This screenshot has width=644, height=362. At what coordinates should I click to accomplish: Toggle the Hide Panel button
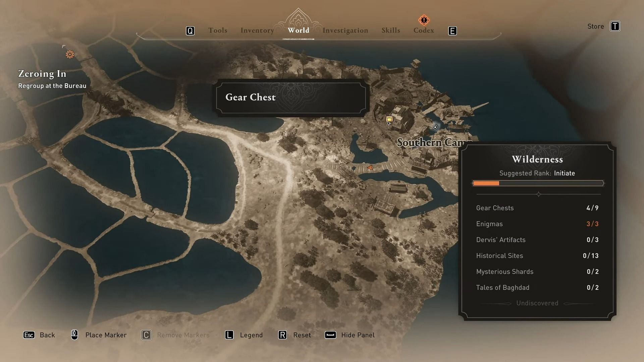(x=350, y=335)
